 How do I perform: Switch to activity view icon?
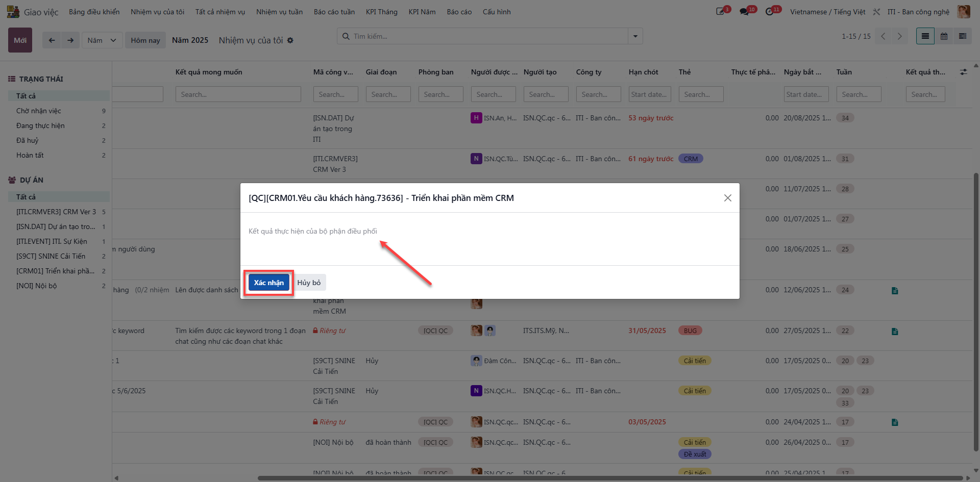[963, 36]
